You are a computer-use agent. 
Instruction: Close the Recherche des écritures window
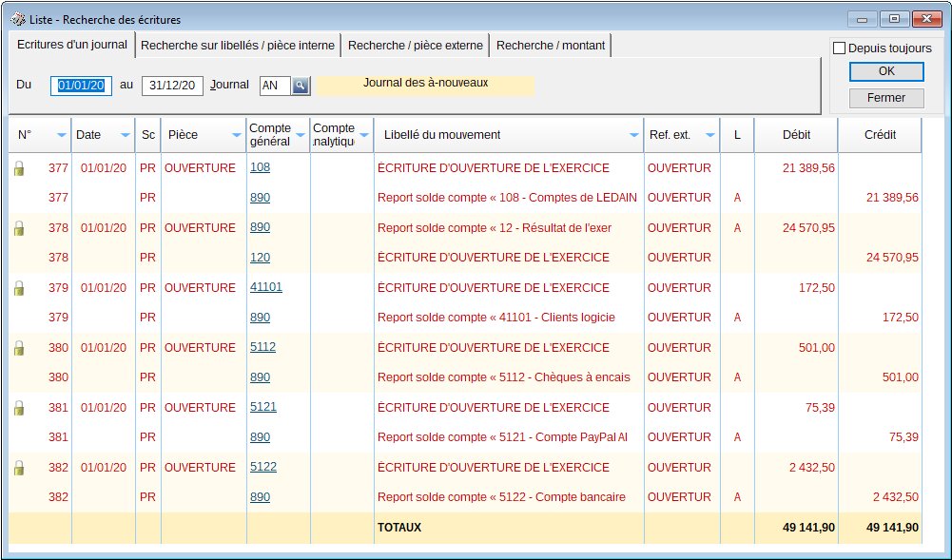pyautogui.click(x=927, y=19)
